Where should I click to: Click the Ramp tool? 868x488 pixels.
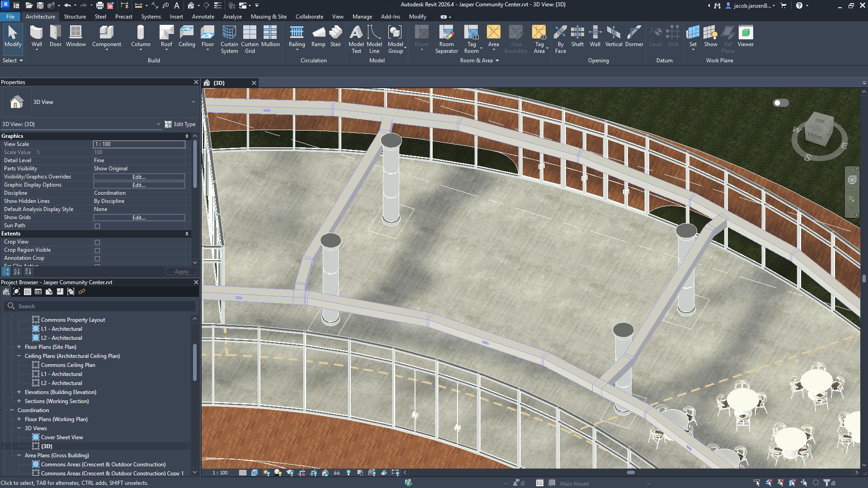(318, 36)
